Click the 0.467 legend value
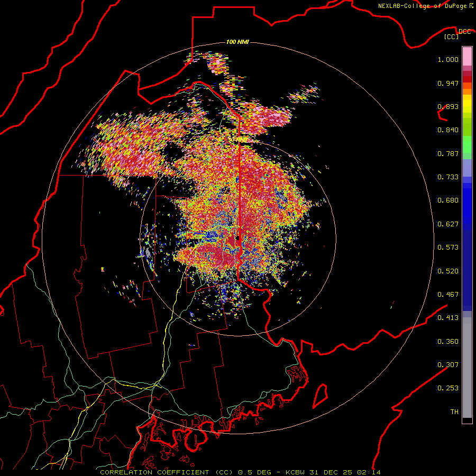Image resolution: width=476 pixels, height=476 pixels. 448,295
